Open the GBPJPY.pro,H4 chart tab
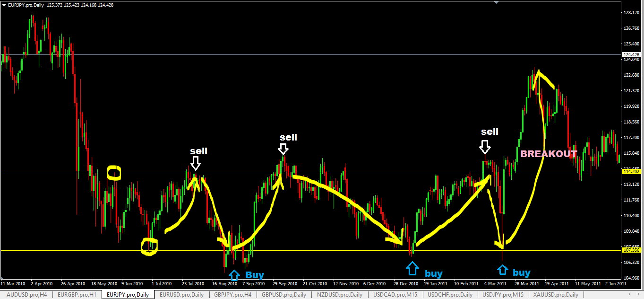This screenshot has width=644, height=299. click(x=232, y=294)
